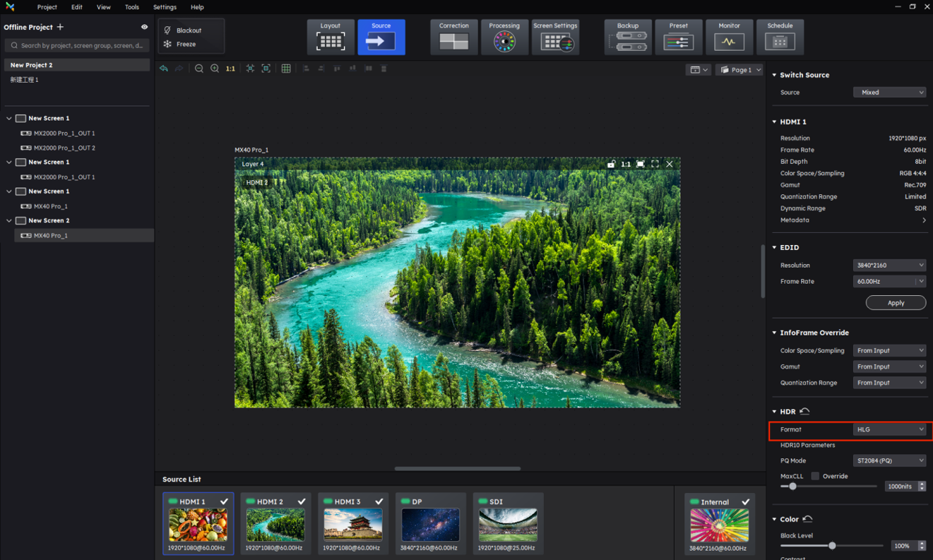
Task: Toggle Freeze
Action: click(180, 44)
